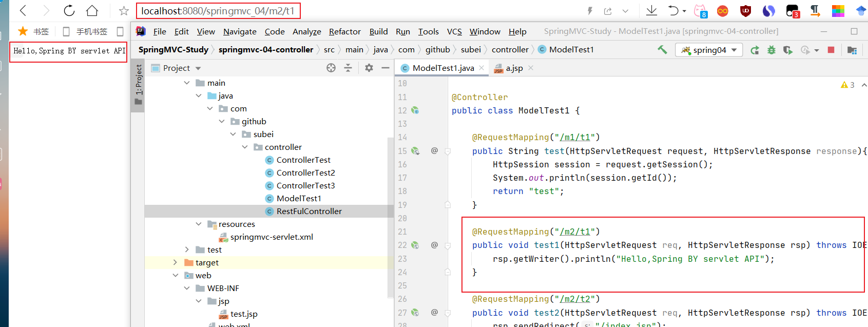Start debugging with the green bug icon

pos(771,50)
